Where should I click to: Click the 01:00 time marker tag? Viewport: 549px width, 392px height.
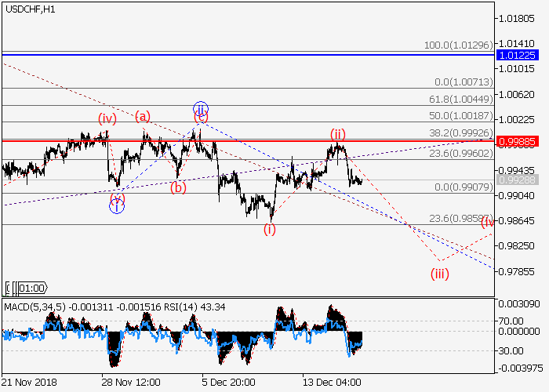[31, 288]
